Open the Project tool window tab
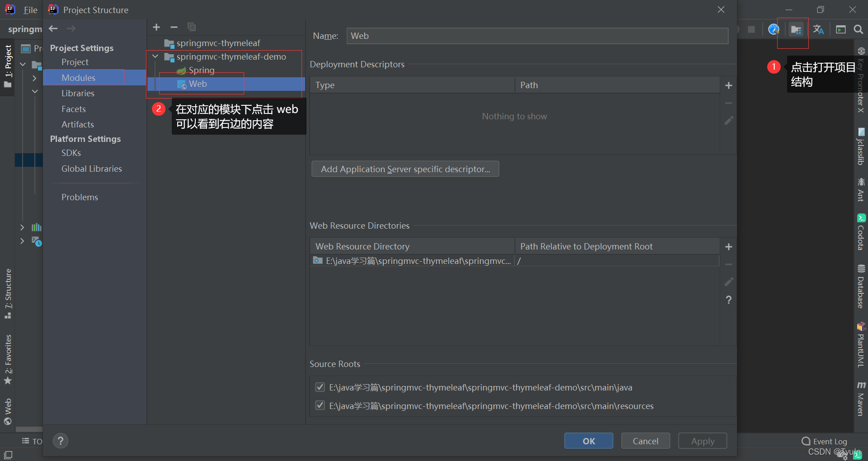Screen dimensions: 868x461 (x=8, y=67)
